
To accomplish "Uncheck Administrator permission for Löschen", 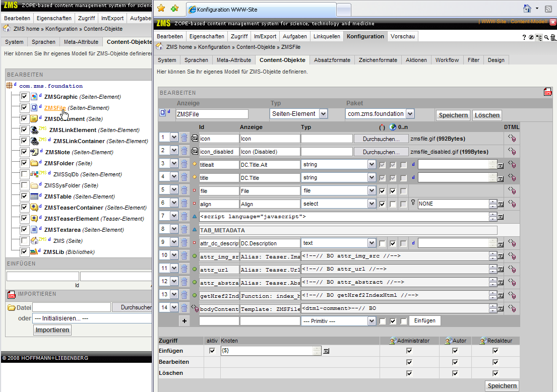I will [409, 373].
